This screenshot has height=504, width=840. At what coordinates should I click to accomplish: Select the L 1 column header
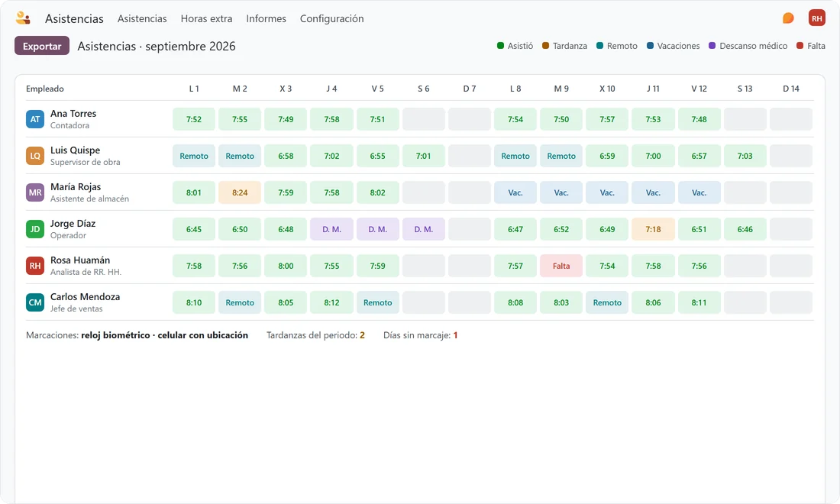click(x=194, y=89)
